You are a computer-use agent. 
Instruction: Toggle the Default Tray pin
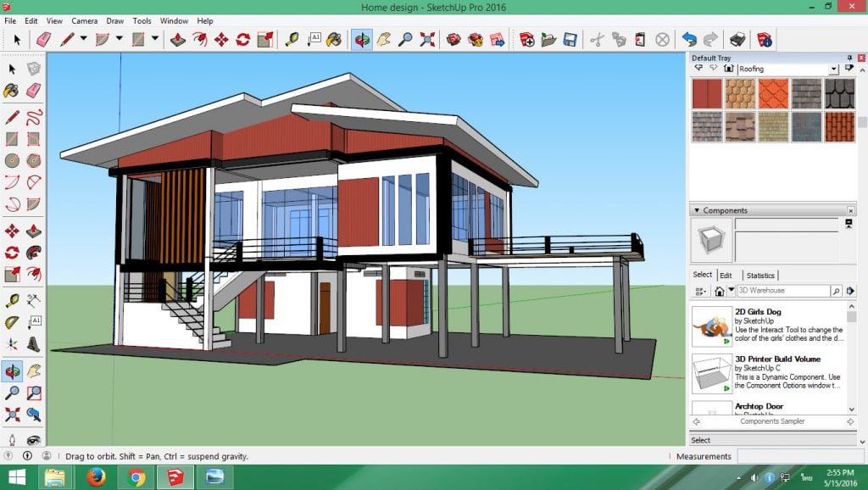coord(849,58)
